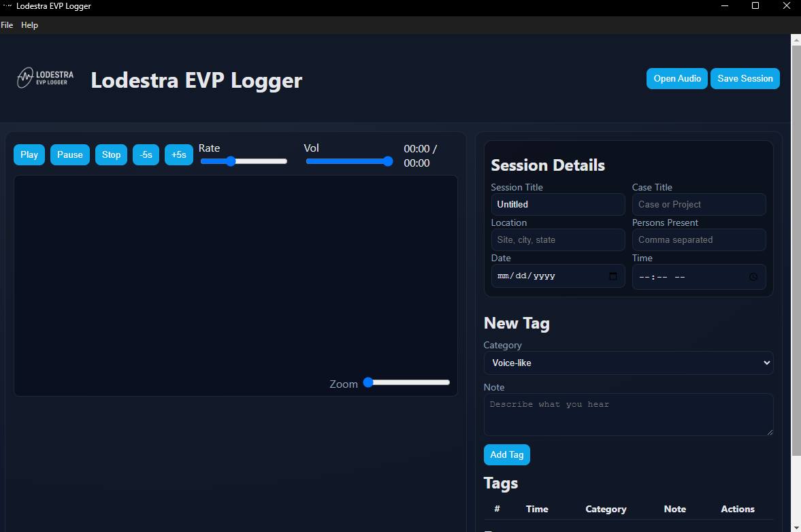Click the Save Session button
The image size is (801, 532).
(745, 78)
